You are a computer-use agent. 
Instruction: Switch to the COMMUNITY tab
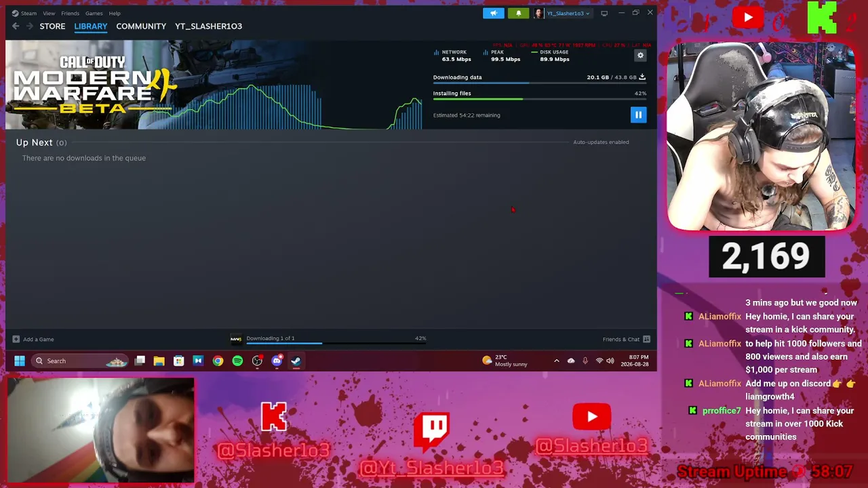click(x=141, y=26)
